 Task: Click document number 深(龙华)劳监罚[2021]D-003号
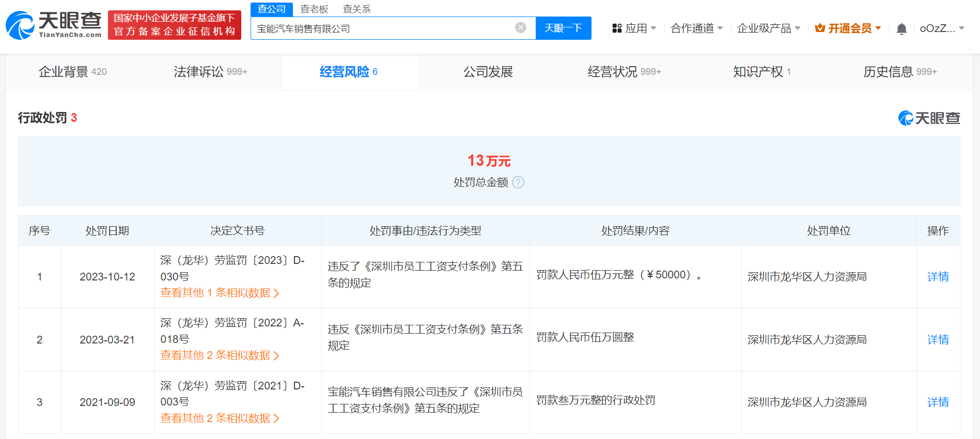[232, 394]
